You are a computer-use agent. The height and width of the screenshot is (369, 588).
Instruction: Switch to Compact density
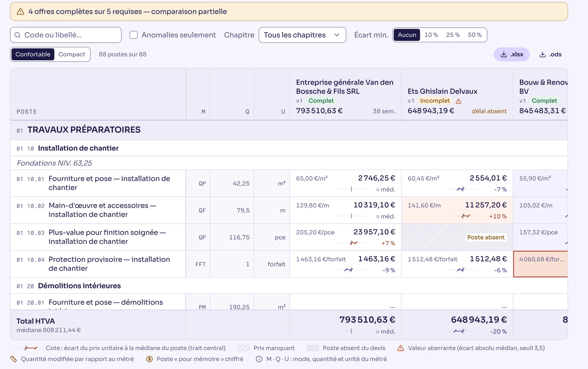[72, 54]
